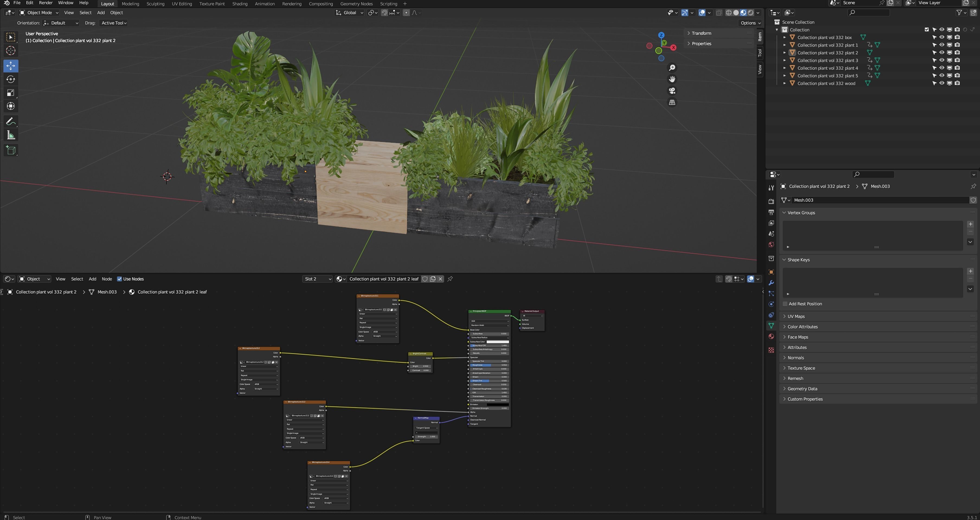Open the Tool properties tab icon
This screenshot has height=520, width=980.
point(771,188)
